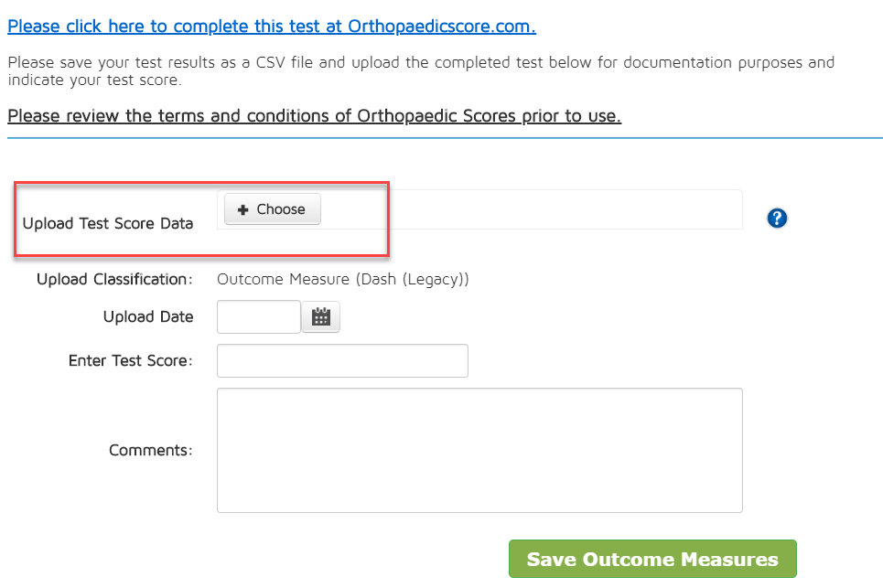The width and height of the screenshot is (883, 588).
Task: Open the Orthopaedicscore.com test link
Action: pos(272,27)
